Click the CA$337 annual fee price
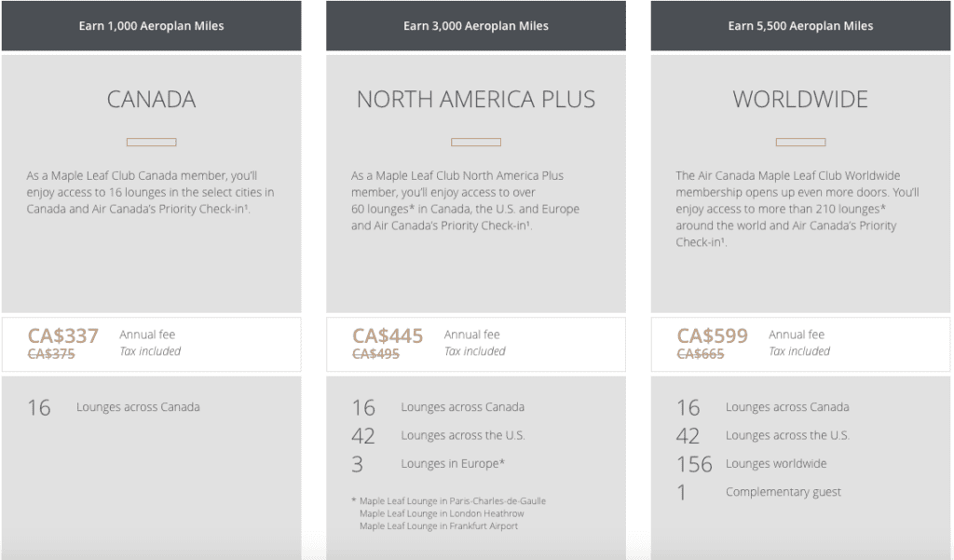Image resolution: width=954 pixels, height=560 pixels. pyautogui.click(x=62, y=335)
